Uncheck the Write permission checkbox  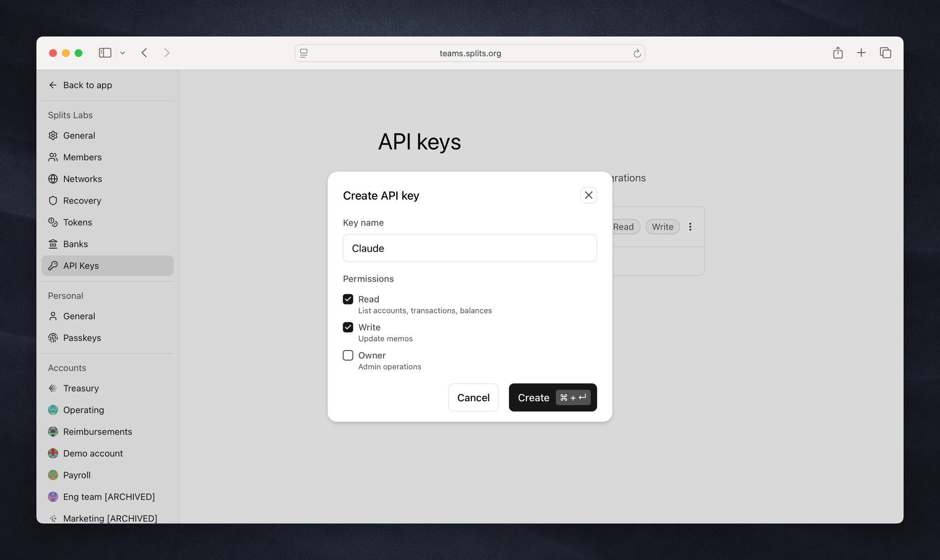point(348,327)
